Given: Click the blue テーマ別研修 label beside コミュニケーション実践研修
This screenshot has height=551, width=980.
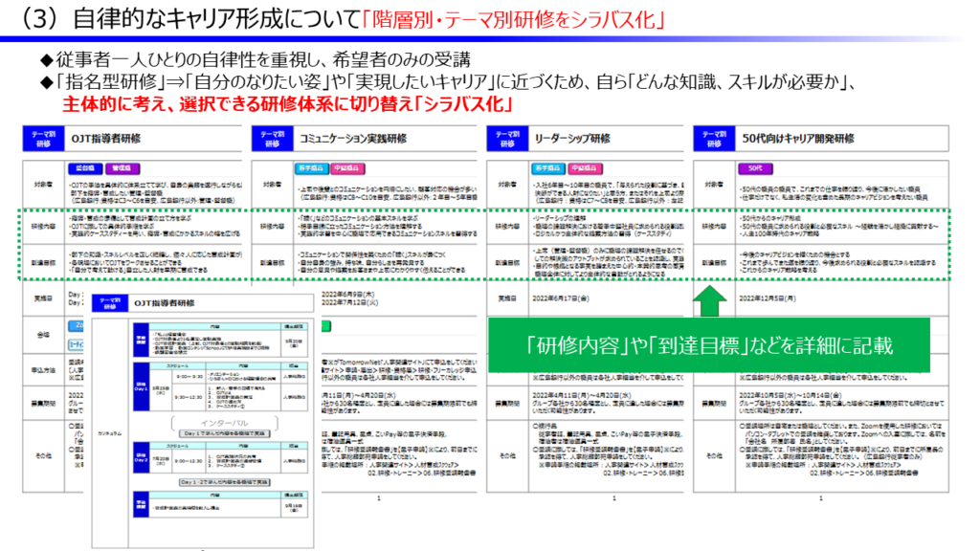Looking at the screenshot, I should (271, 138).
